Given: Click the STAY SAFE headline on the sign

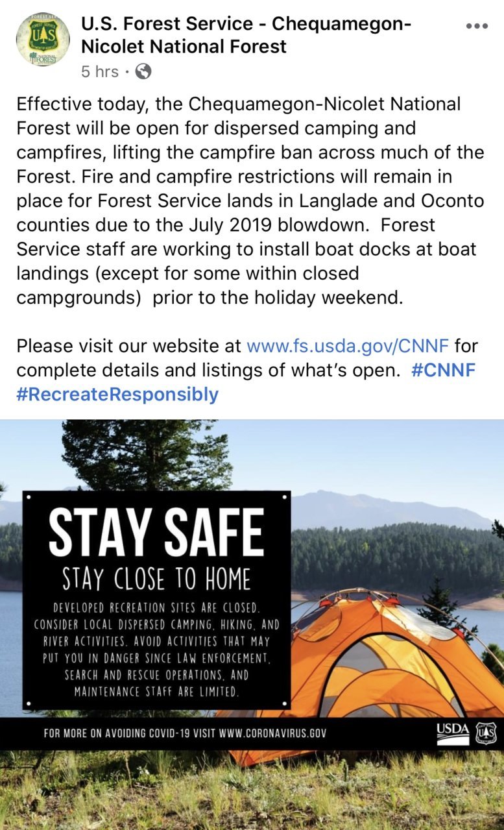Looking at the screenshot, I should point(156,531).
